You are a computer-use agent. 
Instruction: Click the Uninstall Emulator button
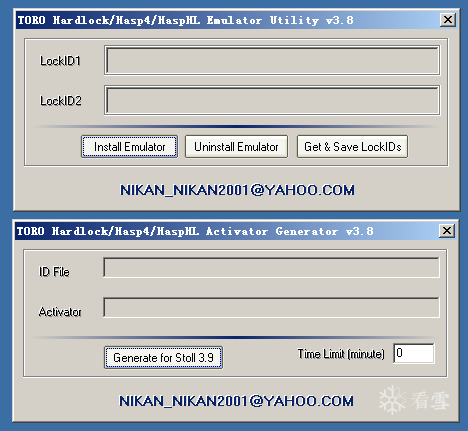coord(236,147)
